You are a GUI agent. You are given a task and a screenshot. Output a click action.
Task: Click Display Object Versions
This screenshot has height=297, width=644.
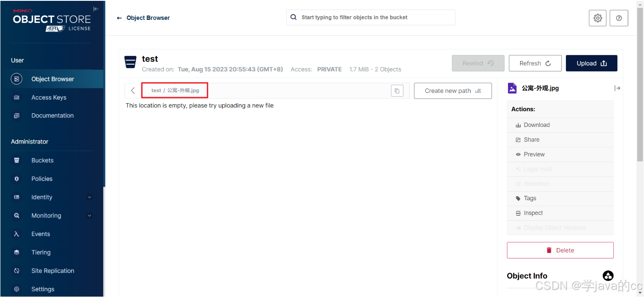pyautogui.click(x=560, y=228)
